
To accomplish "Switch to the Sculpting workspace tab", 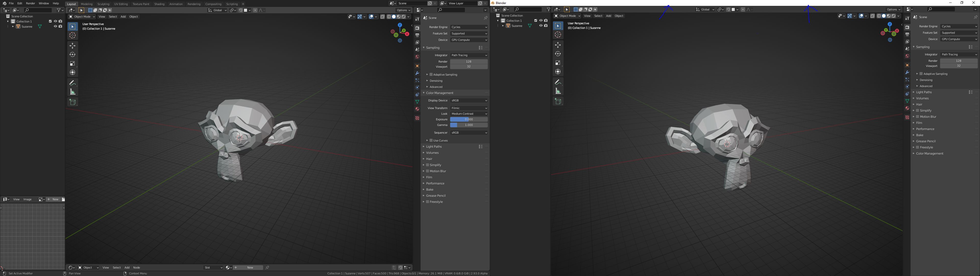I will coord(103,4).
